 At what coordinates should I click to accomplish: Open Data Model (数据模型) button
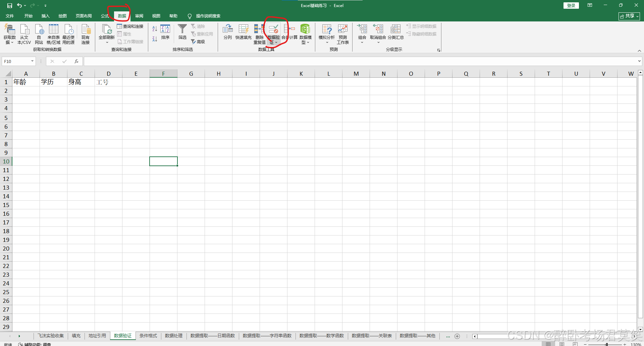pos(305,34)
